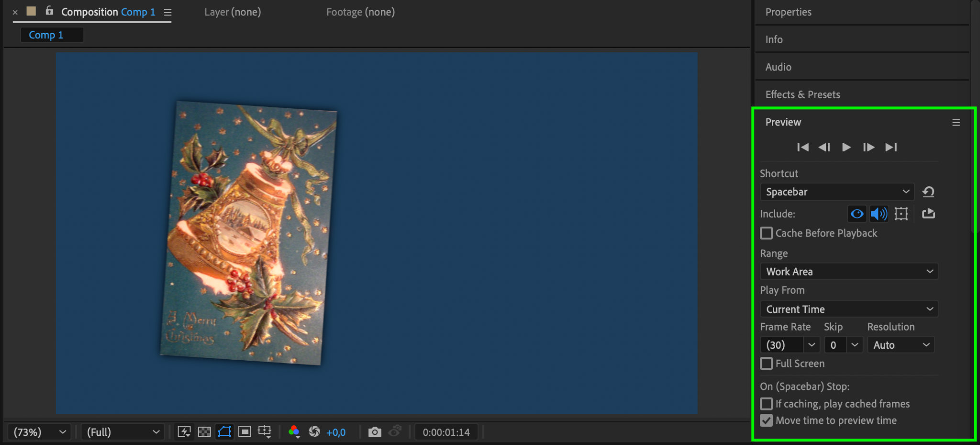
Task: Open the magnification ratio dropdown (73%)
Action: [x=39, y=432]
